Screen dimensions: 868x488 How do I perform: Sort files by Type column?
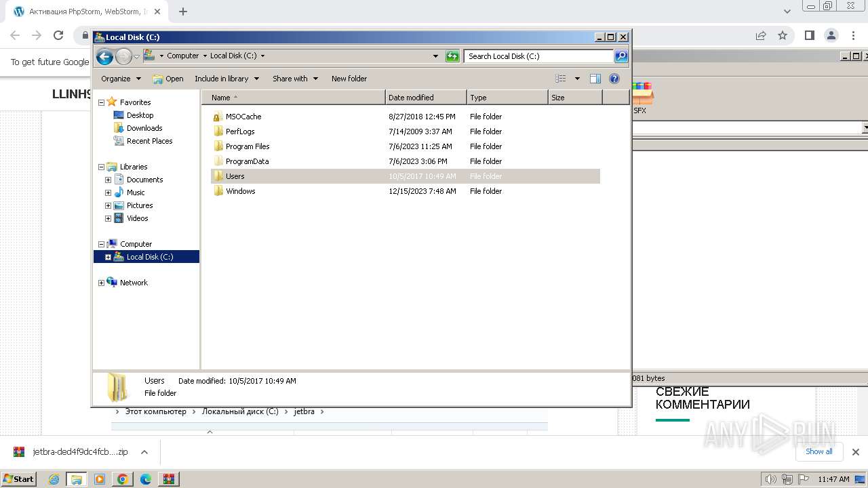tap(507, 98)
